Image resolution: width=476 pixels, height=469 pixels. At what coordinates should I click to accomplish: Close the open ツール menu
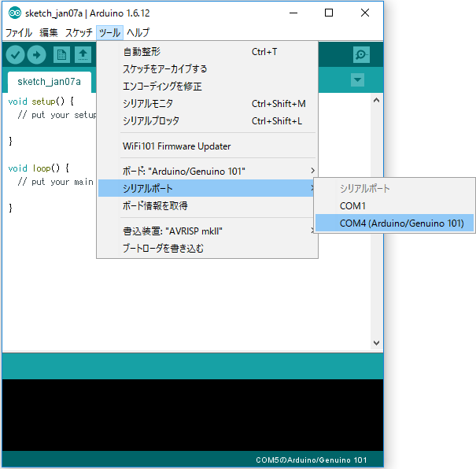click(x=109, y=32)
